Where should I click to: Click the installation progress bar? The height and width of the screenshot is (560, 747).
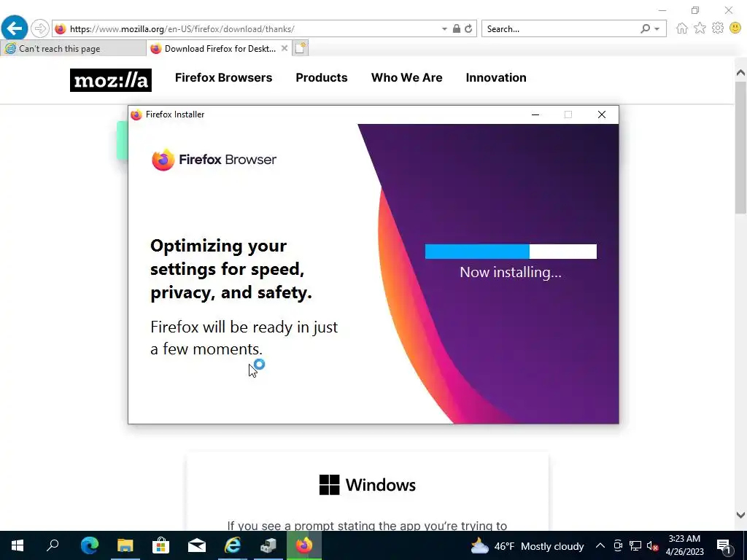511,252
